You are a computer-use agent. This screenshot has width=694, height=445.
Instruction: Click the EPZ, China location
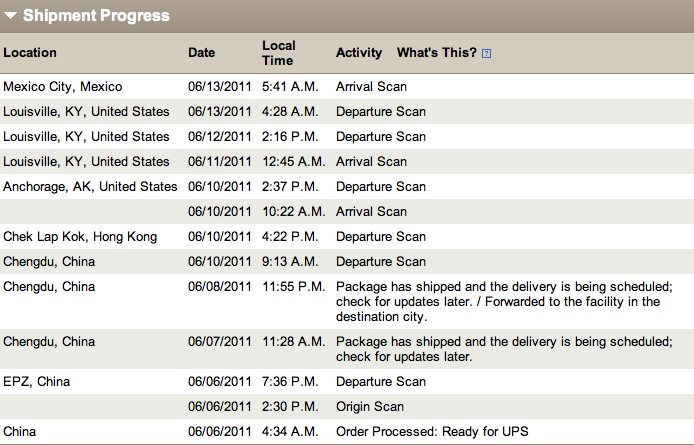pos(37,381)
